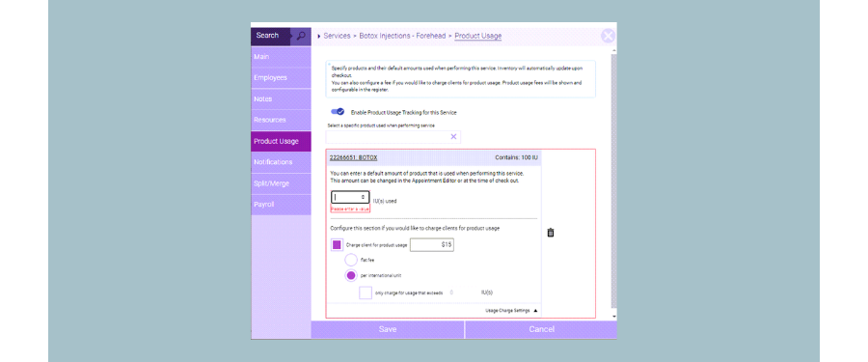868x362 pixels.
Task: Go to the Resources tab
Action: 281,121
